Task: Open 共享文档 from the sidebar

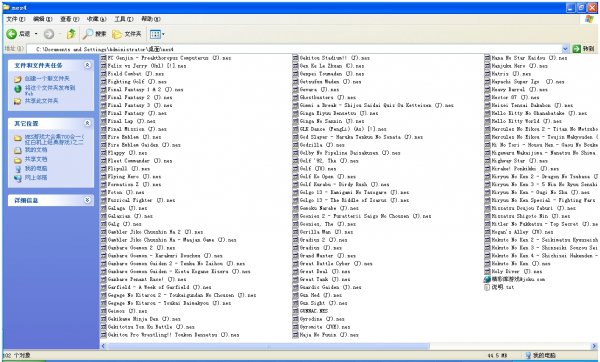Action: point(36,159)
